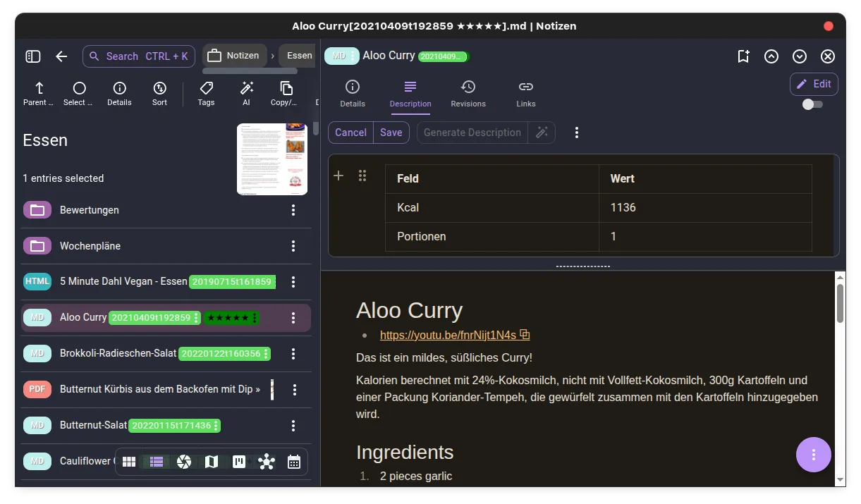Expand the options menu beside Generate Description
The image size is (861, 504).
[x=577, y=133]
